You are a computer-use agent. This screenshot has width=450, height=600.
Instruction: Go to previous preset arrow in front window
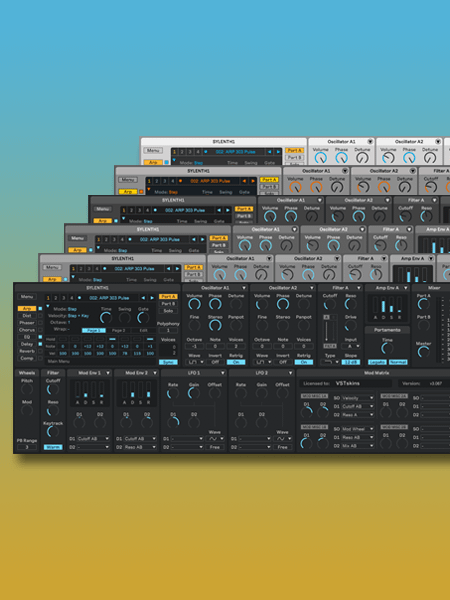143,298
